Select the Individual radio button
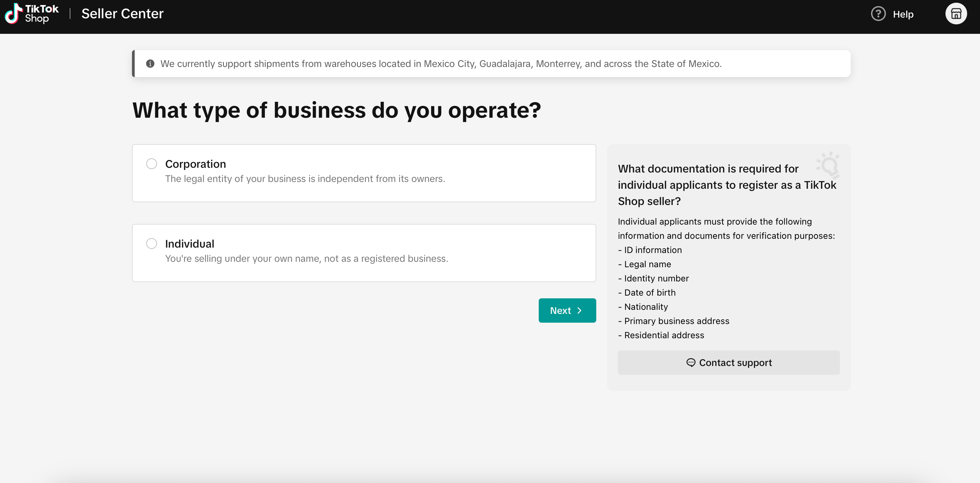 [151, 244]
